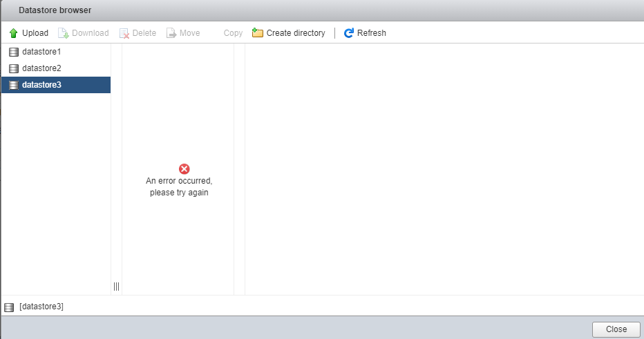Image resolution: width=644 pixels, height=339 pixels.
Task: Click the Create directory label
Action: (296, 33)
